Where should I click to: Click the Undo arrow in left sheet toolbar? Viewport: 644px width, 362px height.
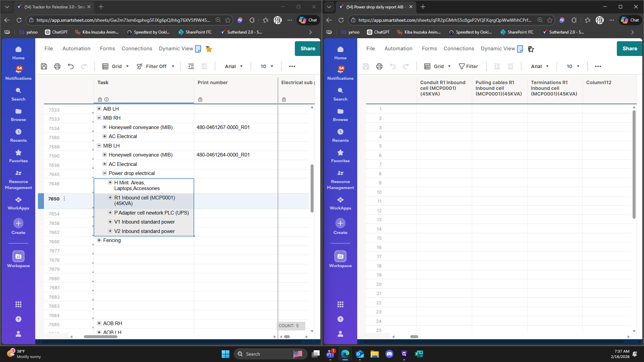click(71, 66)
